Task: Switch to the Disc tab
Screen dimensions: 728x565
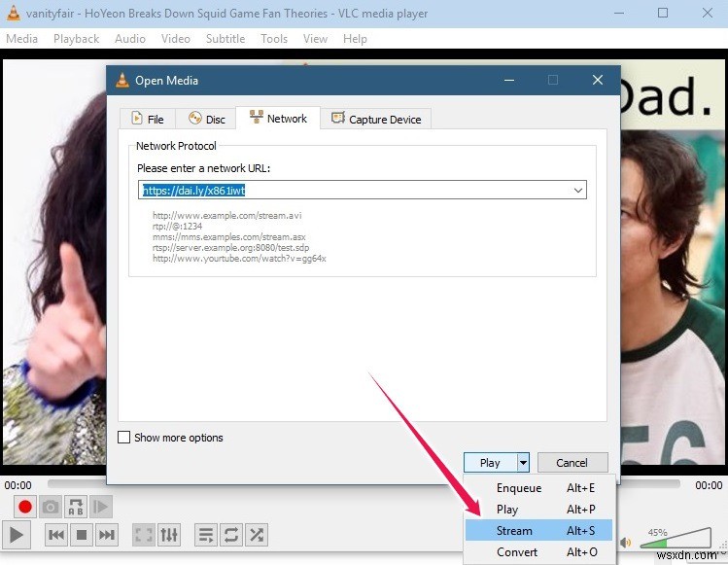Action: click(207, 119)
